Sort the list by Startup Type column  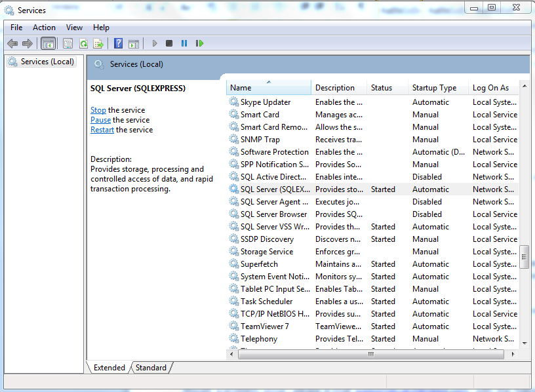click(434, 88)
